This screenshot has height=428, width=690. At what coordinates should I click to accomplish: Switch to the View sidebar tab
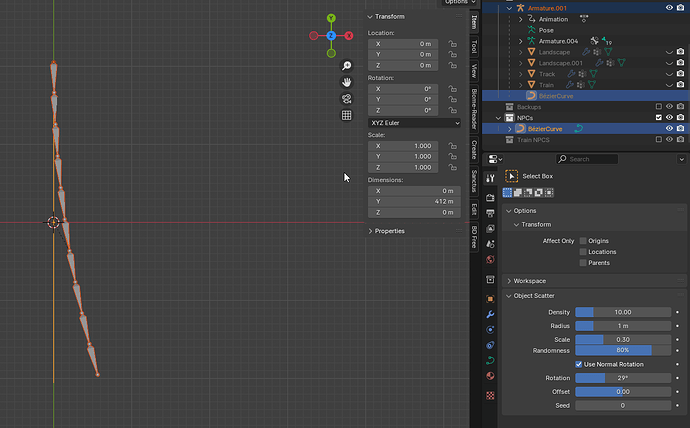pyautogui.click(x=474, y=70)
